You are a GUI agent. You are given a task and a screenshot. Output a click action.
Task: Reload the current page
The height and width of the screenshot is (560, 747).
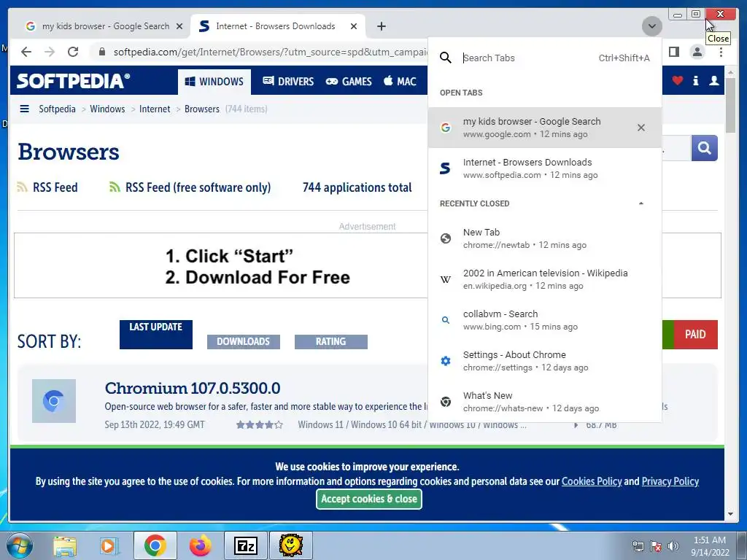coord(73,52)
